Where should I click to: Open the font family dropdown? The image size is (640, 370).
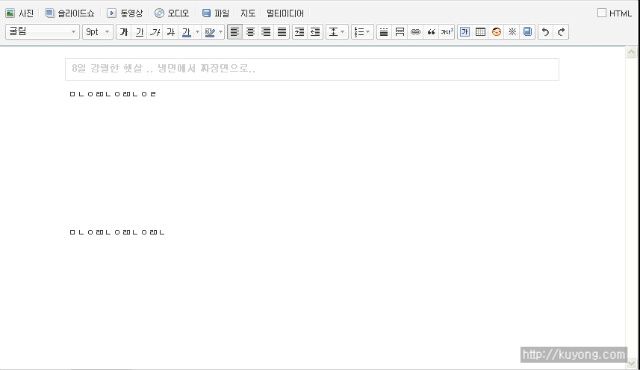[42, 32]
